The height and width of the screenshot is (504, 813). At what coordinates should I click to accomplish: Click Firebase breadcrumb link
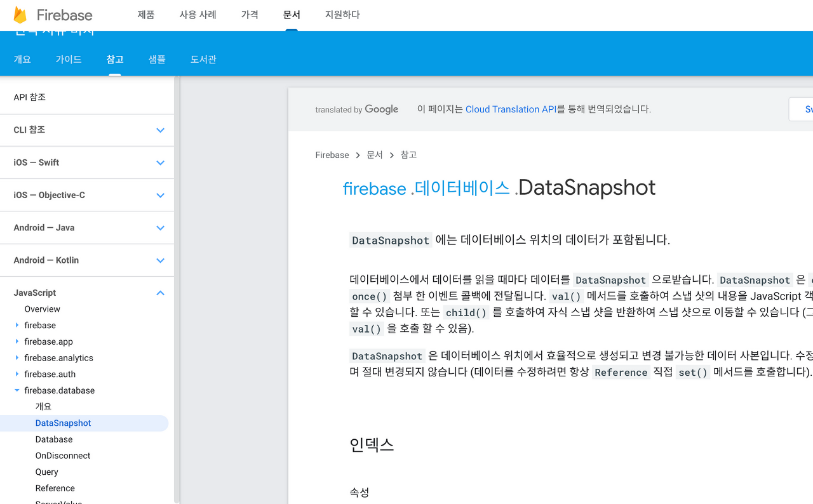click(332, 155)
